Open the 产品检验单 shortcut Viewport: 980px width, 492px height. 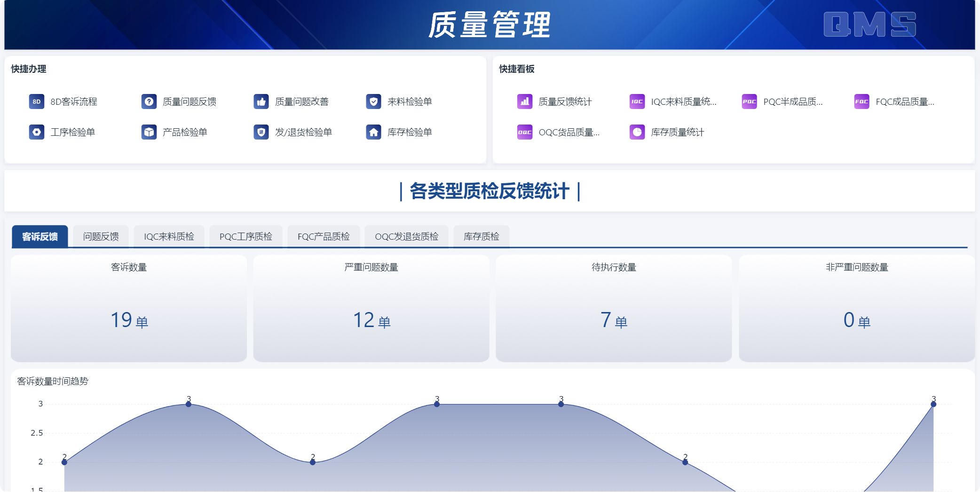185,132
